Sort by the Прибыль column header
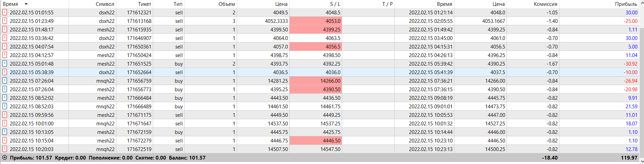Screen dimensions: 644x164 [626, 4]
